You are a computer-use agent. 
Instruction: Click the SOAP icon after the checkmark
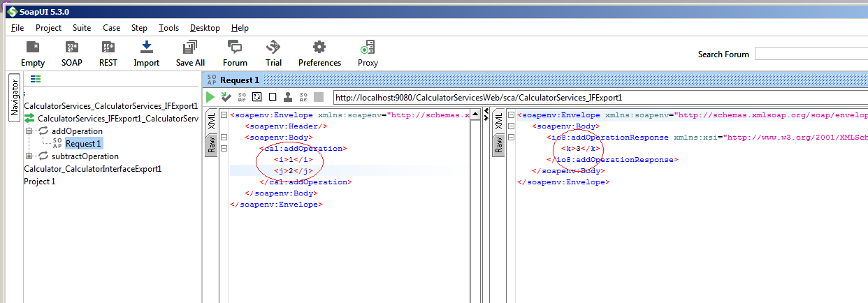click(x=242, y=97)
